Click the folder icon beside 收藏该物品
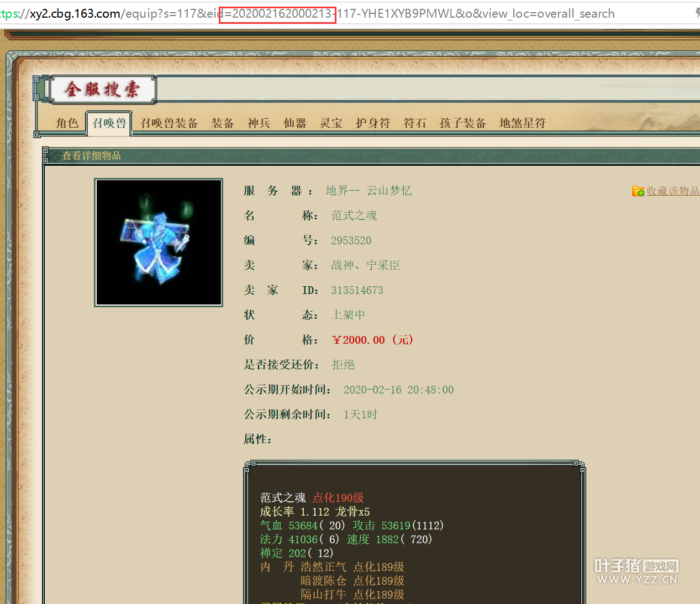This screenshot has width=700, height=604. click(638, 191)
